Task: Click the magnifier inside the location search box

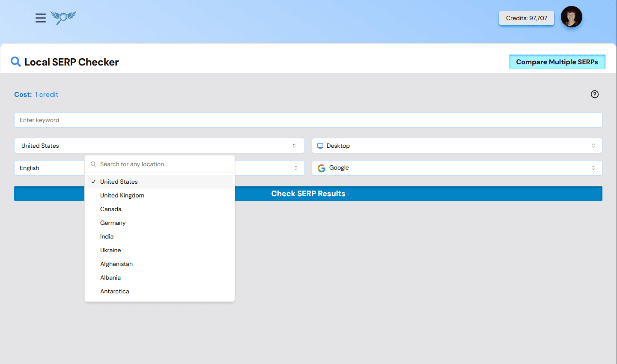Action: click(x=93, y=164)
